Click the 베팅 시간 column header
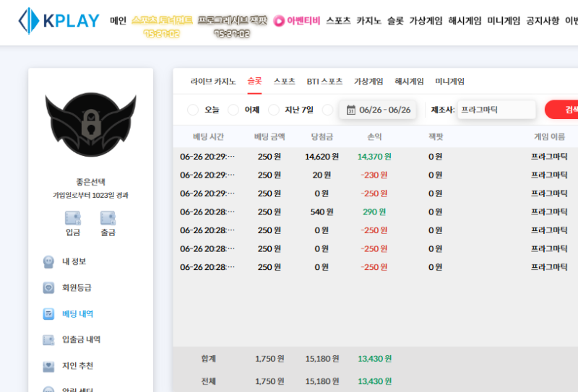The image size is (578, 392). 208,137
